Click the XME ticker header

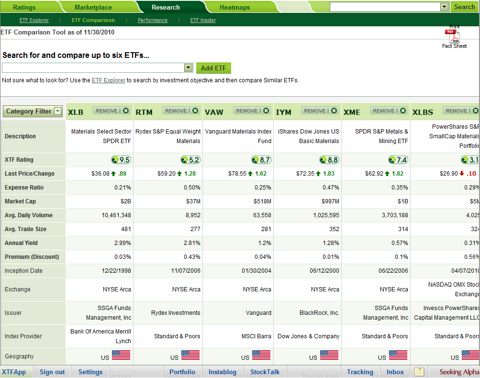point(352,112)
